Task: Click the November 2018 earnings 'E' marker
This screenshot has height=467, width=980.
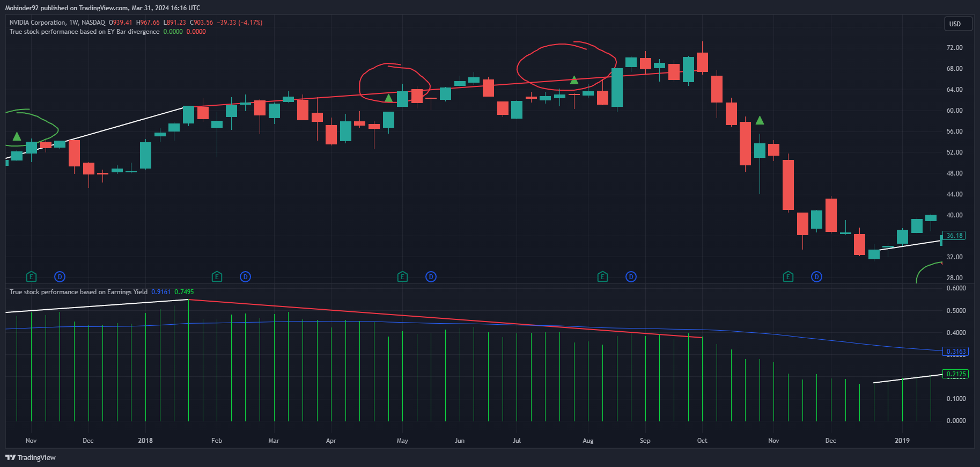Action: 788,277
